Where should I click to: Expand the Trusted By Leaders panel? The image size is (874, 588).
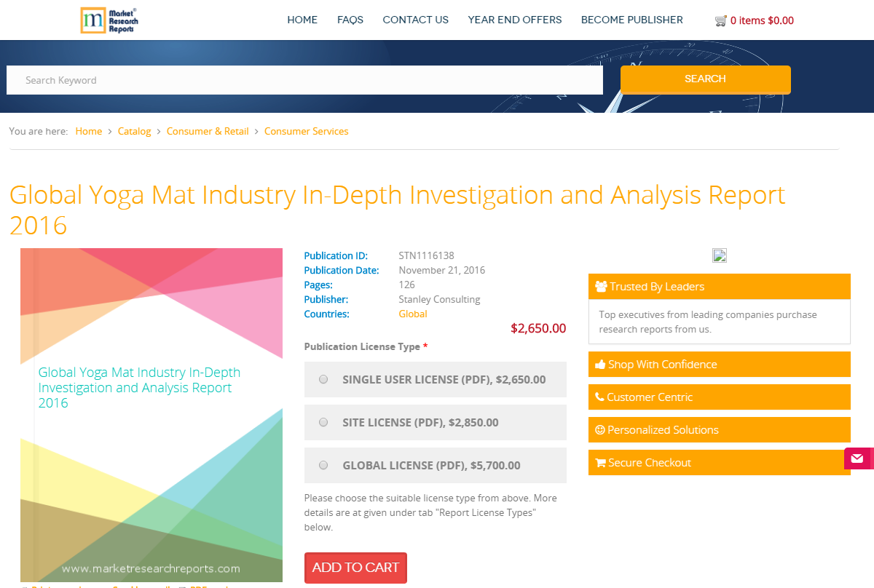[719, 287]
